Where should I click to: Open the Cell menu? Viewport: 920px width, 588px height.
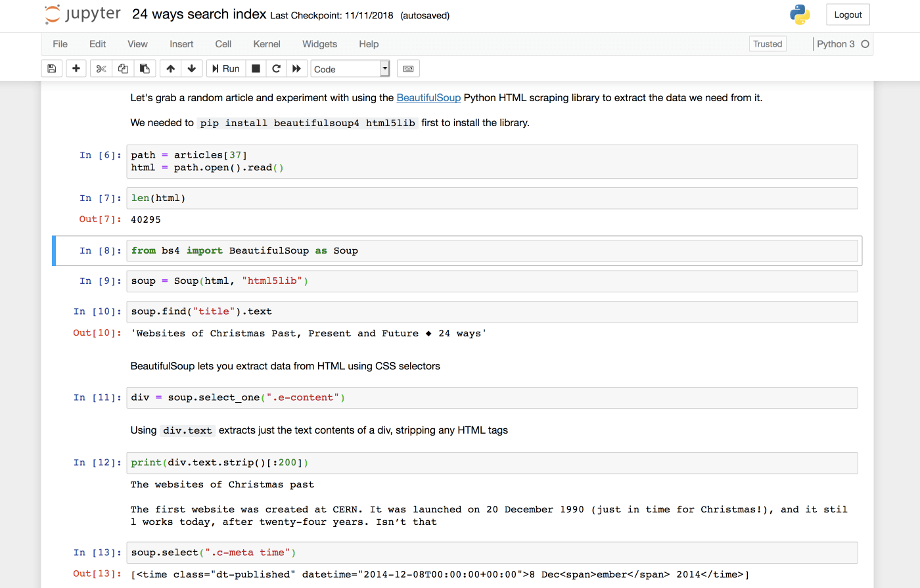point(223,44)
